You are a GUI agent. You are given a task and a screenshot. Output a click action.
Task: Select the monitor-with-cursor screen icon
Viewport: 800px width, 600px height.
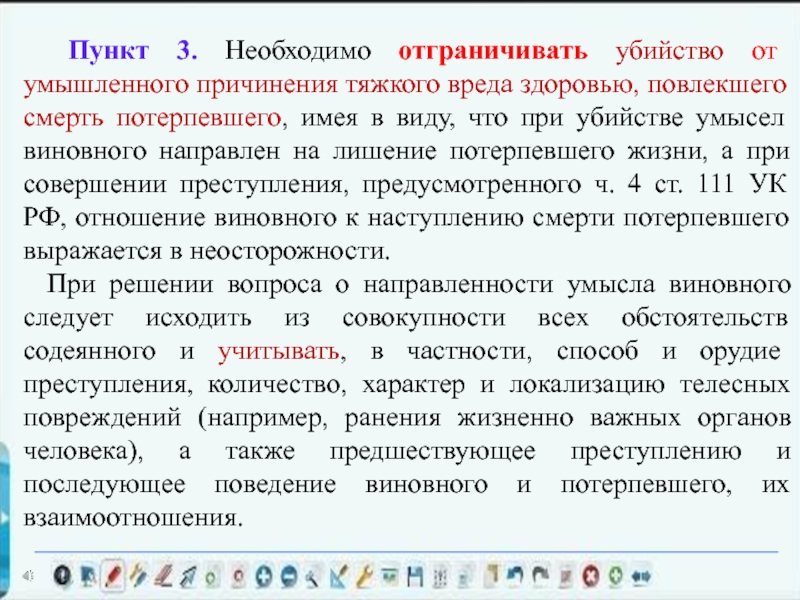(88, 577)
